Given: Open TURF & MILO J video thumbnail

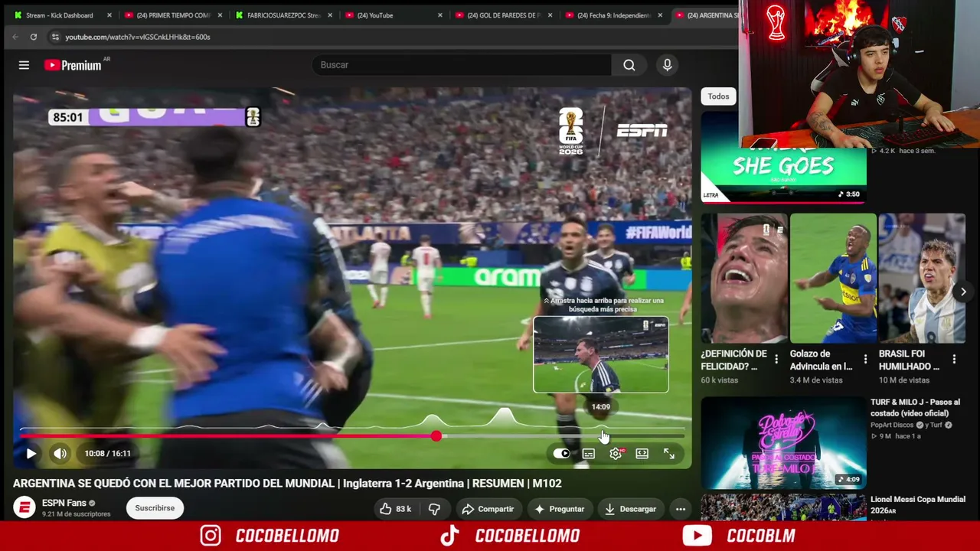Looking at the screenshot, I should click(x=783, y=443).
